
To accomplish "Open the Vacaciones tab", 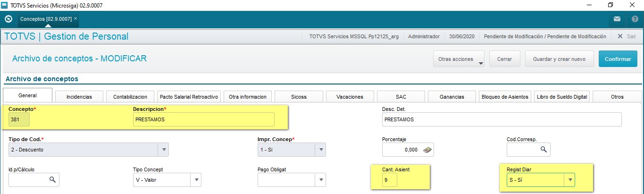I will pyautogui.click(x=350, y=96).
